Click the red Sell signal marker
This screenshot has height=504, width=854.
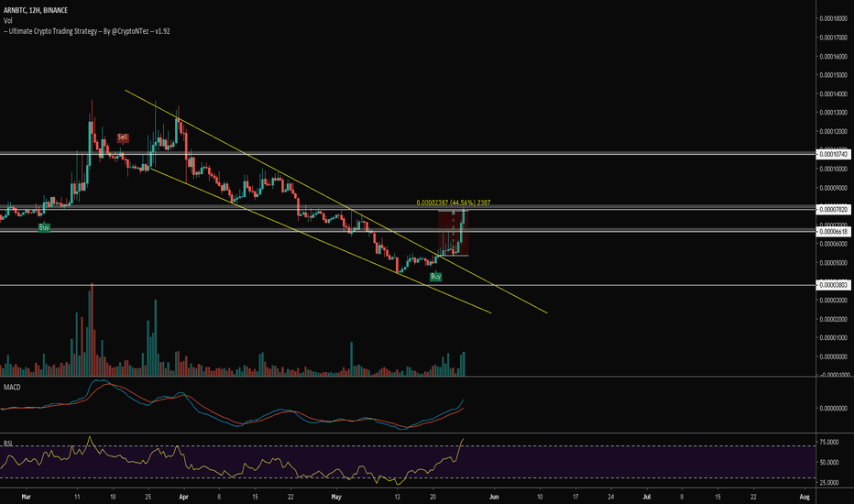(123, 137)
